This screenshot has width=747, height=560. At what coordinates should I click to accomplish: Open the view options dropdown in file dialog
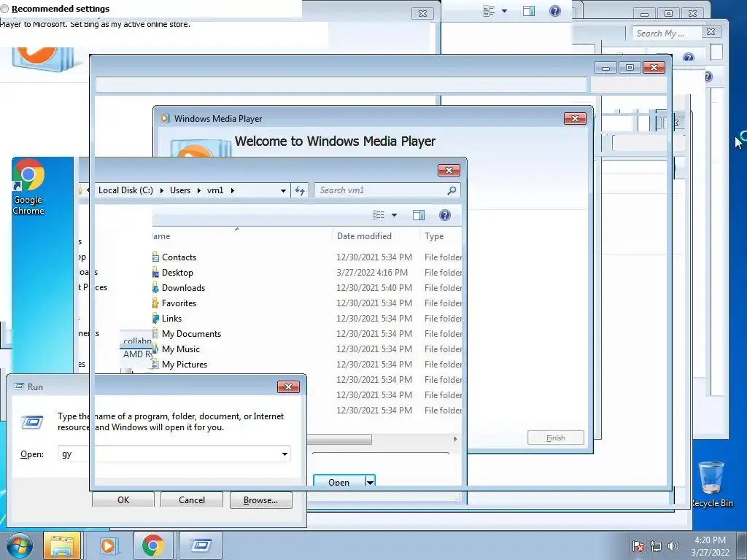[x=394, y=215]
